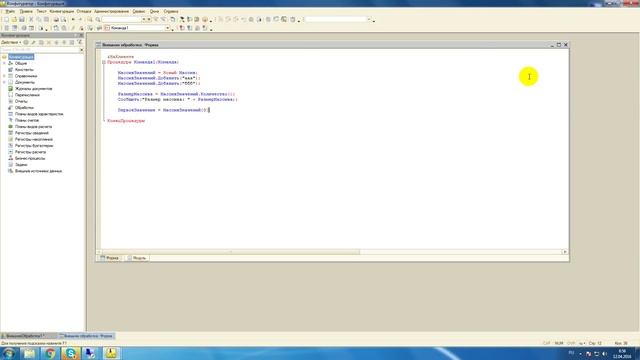This screenshot has width=640, height=360.
Task: Expand the Общие tree branch
Action: coord(4,64)
